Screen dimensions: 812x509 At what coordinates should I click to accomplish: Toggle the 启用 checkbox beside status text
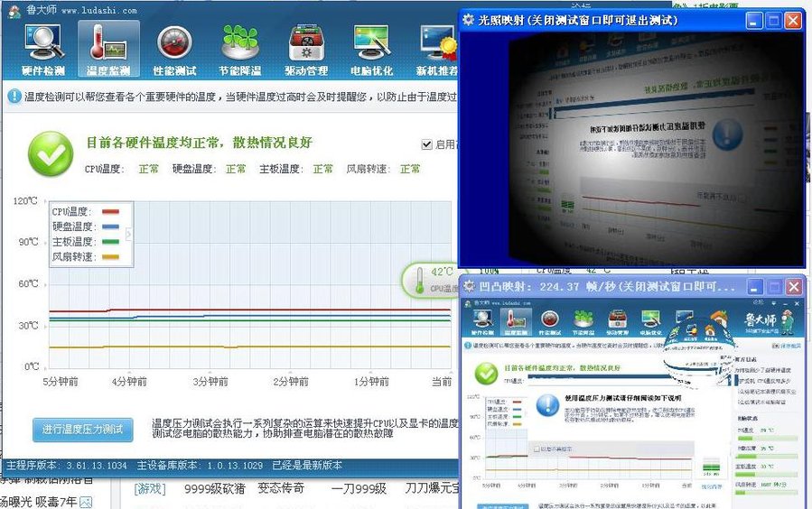(427, 144)
